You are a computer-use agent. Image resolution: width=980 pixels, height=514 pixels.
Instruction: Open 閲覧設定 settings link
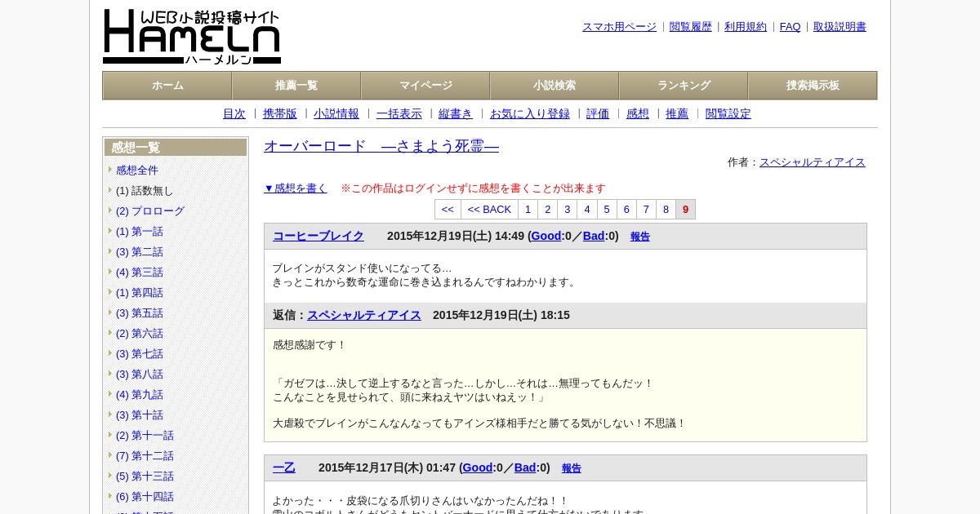(x=728, y=114)
